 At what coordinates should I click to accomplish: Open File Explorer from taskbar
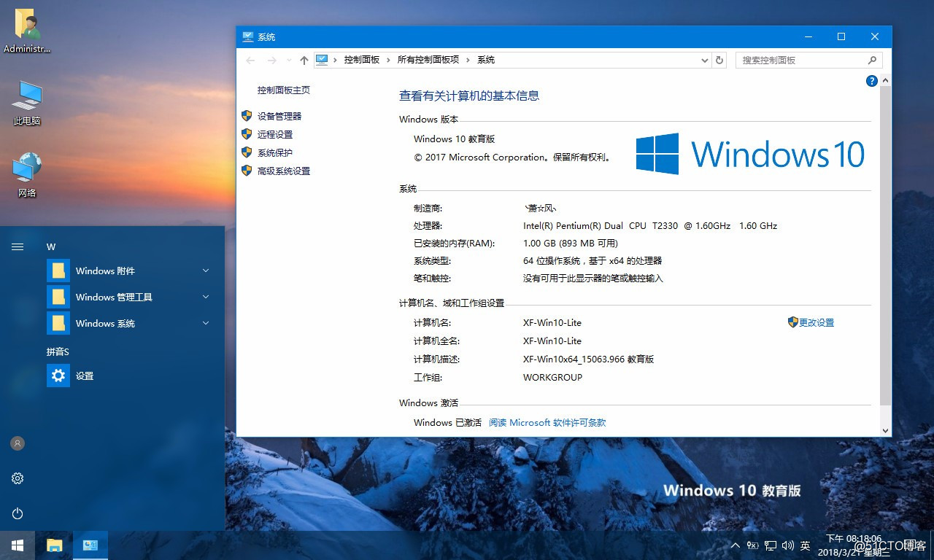click(x=54, y=545)
